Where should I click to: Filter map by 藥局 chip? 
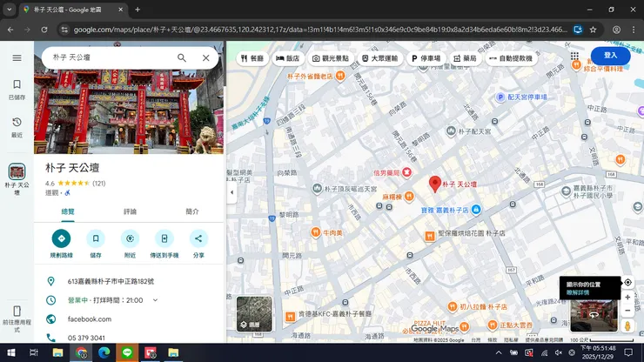click(465, 58)
